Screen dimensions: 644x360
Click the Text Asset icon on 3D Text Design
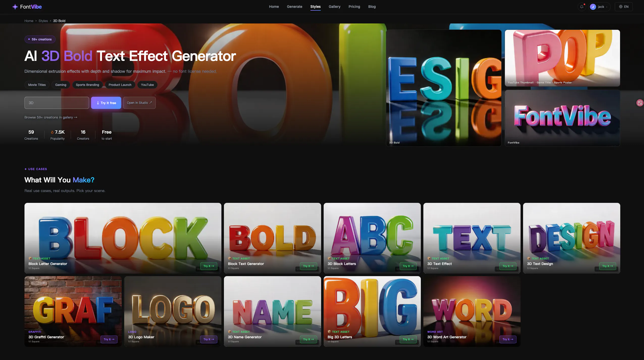(x=529, y=258)
